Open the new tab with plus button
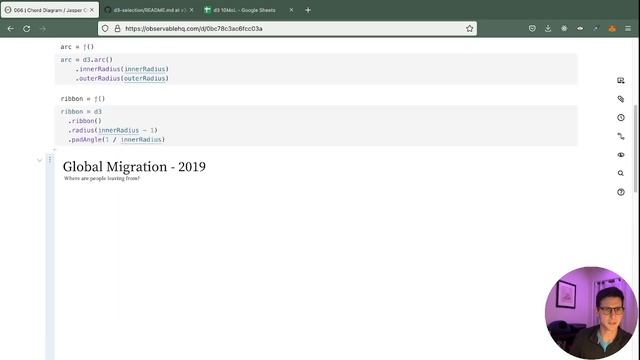640x360 pixels. pyautogui.click(x=308, y=10)
